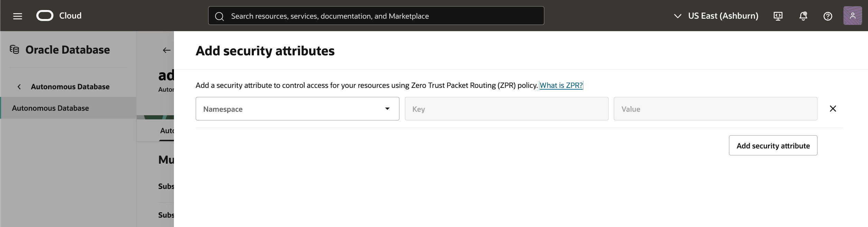Open the help question mark icon

[828, 16]
